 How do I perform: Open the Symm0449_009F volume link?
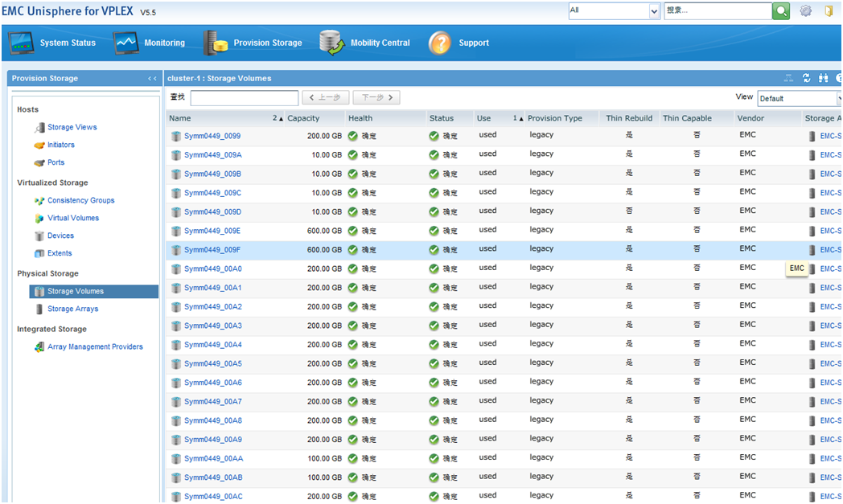212,250
